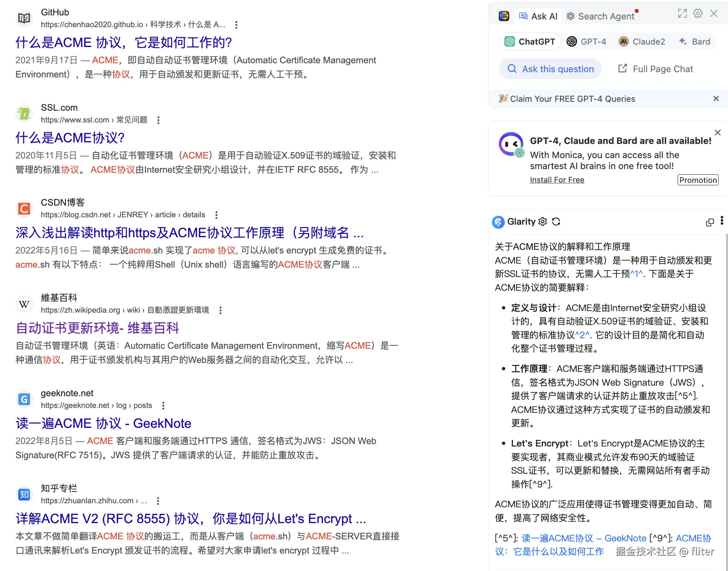Open more options for the SSL.com result
Image resolution: width=728 pixels, height=571 pixels.
coord(158,120)
